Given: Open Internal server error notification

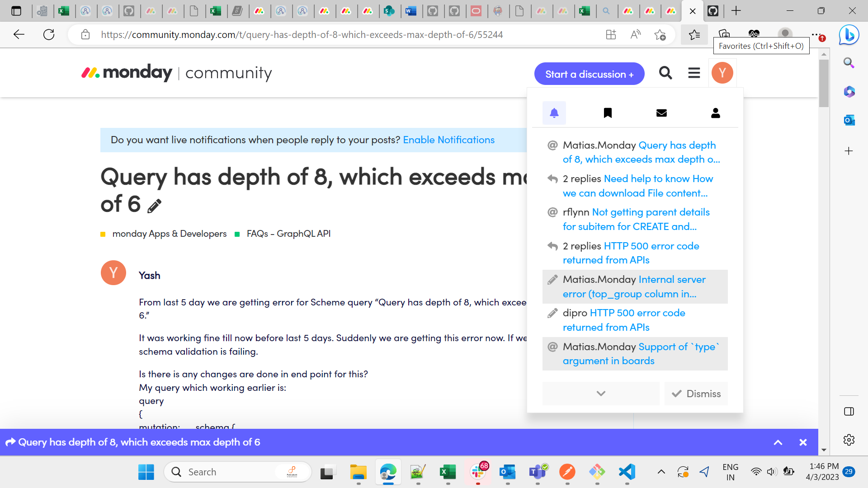Looking at the screenshot, I should [x=635, y=286].
